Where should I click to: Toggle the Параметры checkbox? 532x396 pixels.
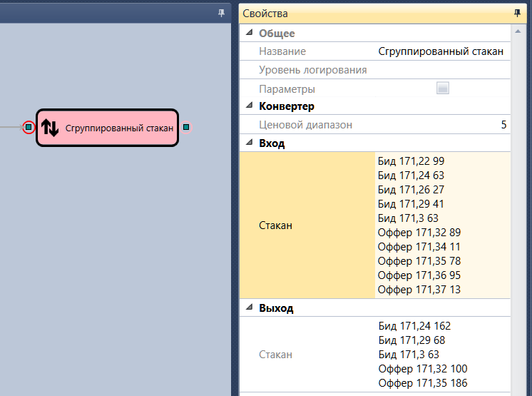coord(442,88)
